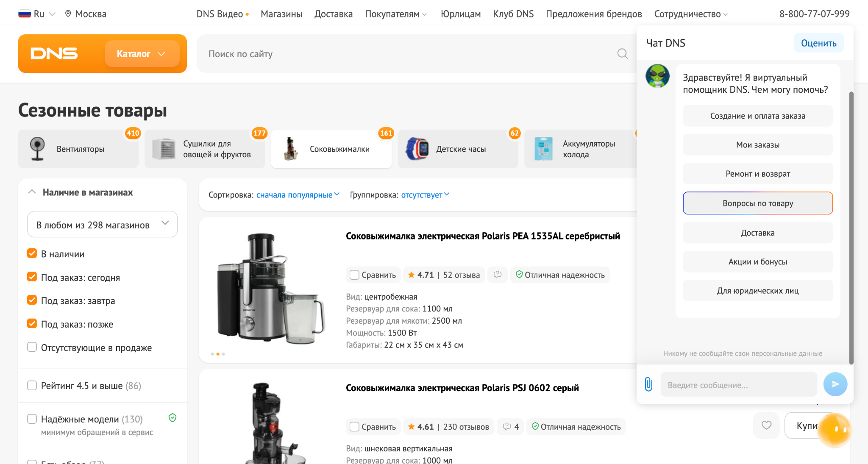The image size is (868, 464).
Task: Click Отличная надежность badge for PSJ 0602
Action: coord(576,427)
